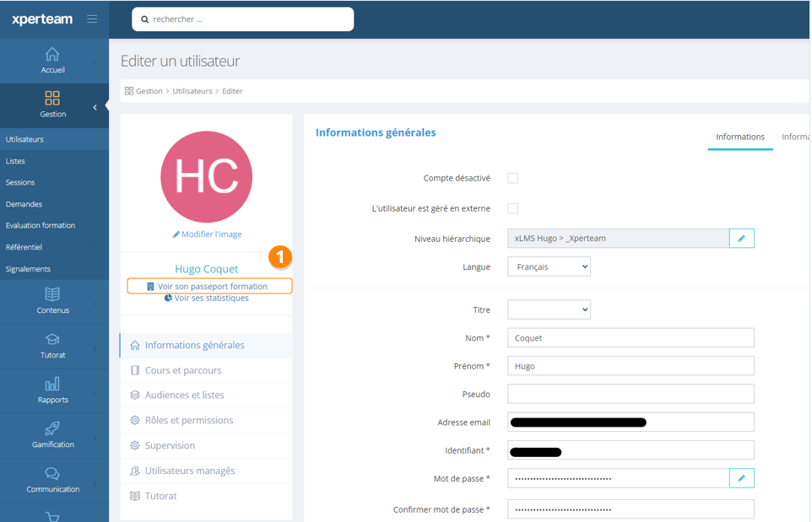Open the Langue dropdown showing Français

point(548,266)
